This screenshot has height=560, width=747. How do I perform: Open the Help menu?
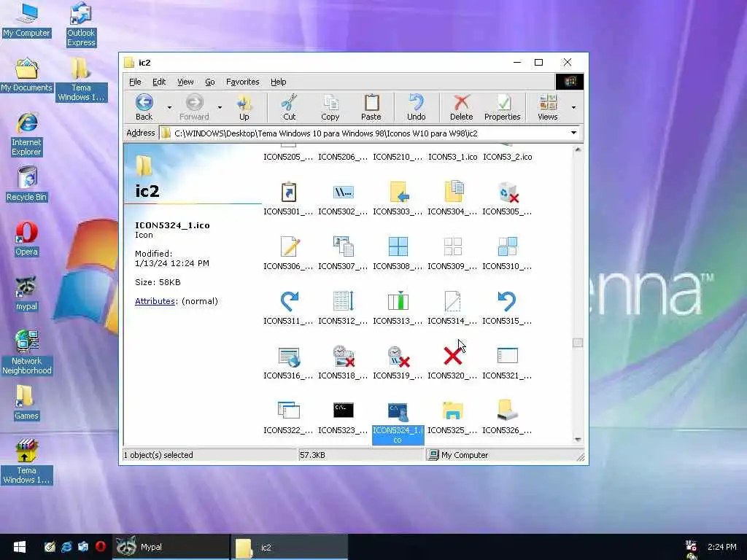pyautogui.click(x=278, y=82)
